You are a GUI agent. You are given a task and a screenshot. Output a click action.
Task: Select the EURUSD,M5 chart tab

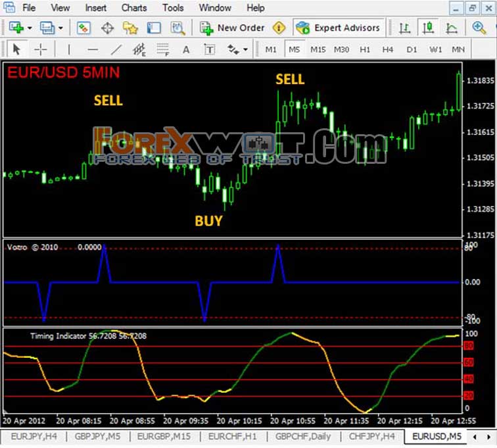pos(437,437)
